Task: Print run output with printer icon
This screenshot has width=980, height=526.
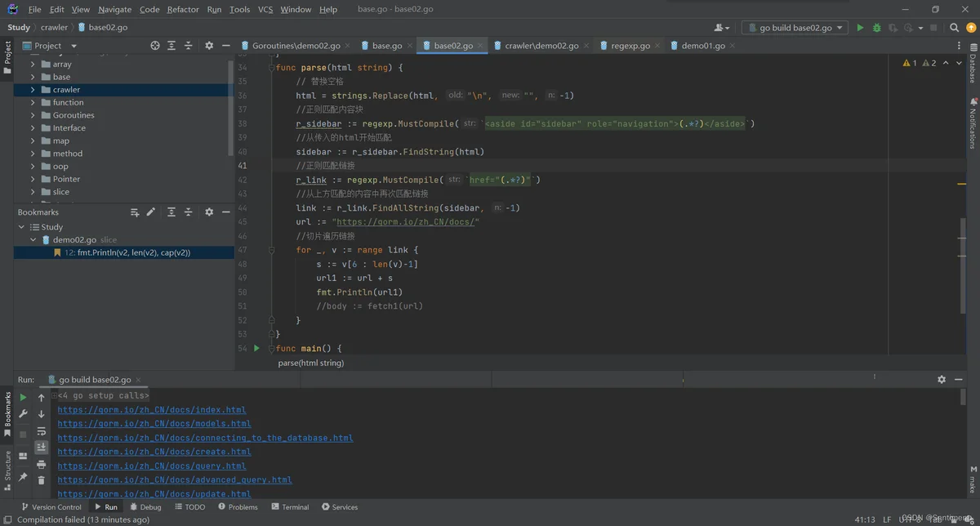Action: (x=42, y=465)
